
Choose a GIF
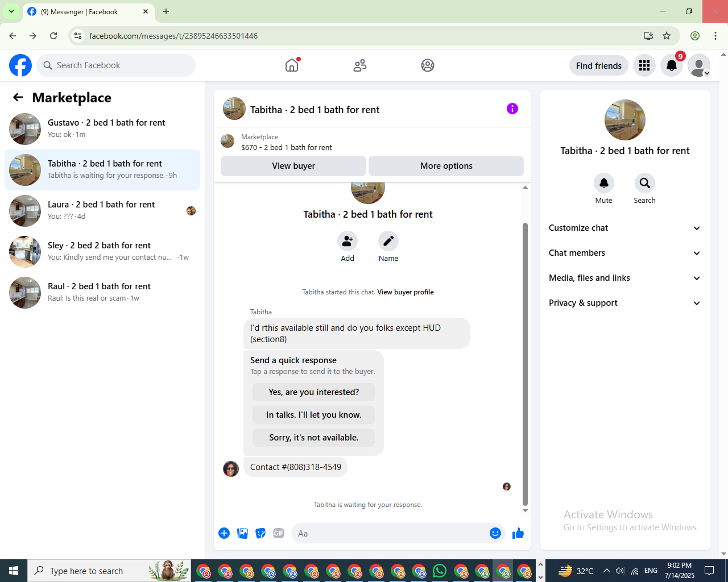[x=279, y=533]
